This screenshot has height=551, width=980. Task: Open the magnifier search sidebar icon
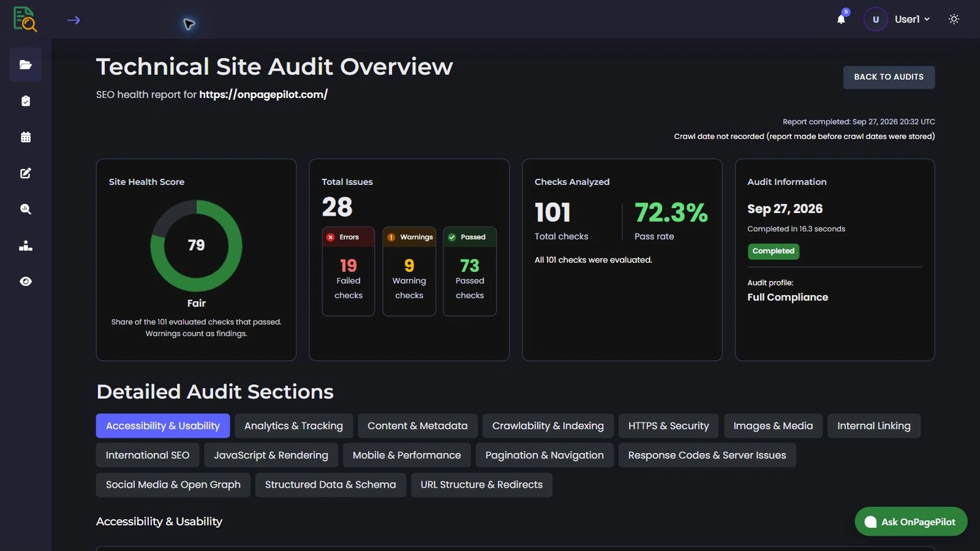26,209
